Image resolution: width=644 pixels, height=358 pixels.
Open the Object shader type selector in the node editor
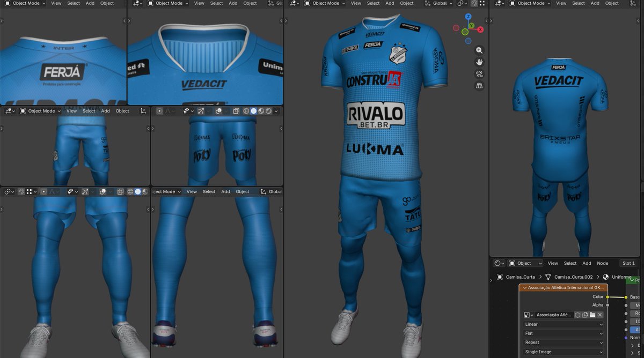pyautogui.click(x=526, y=263)
